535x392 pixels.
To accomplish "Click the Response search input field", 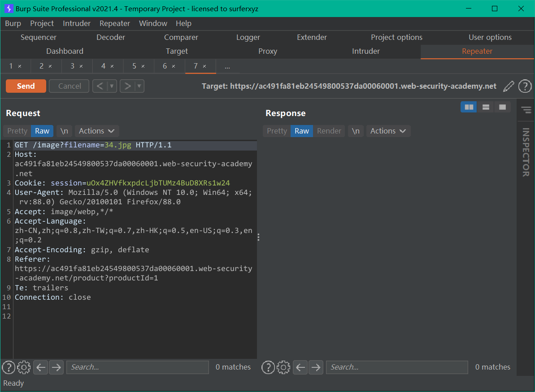I will coord(397,367).
